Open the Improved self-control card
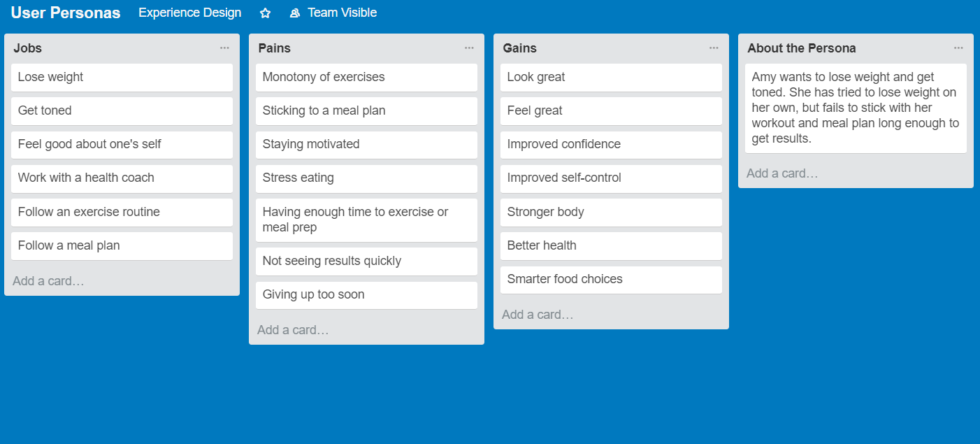 tap(611, 178)
